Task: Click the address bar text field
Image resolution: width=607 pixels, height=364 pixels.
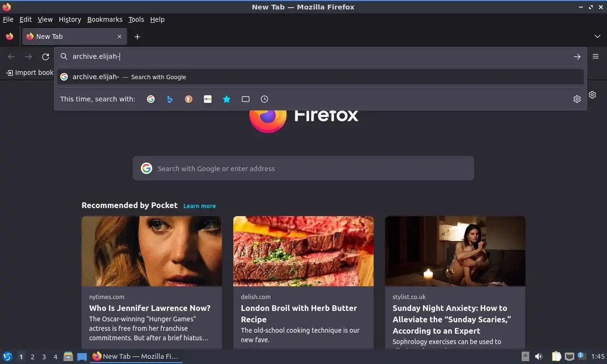Action: pos(320,56)
